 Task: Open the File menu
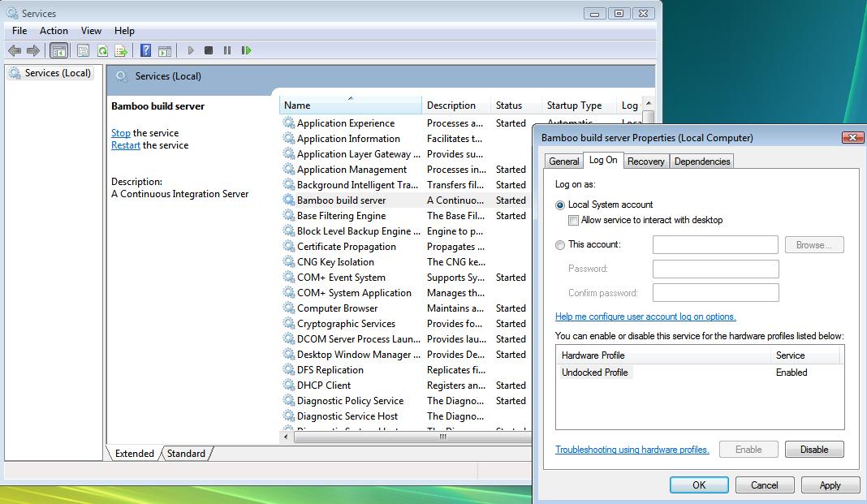[19, 31]
